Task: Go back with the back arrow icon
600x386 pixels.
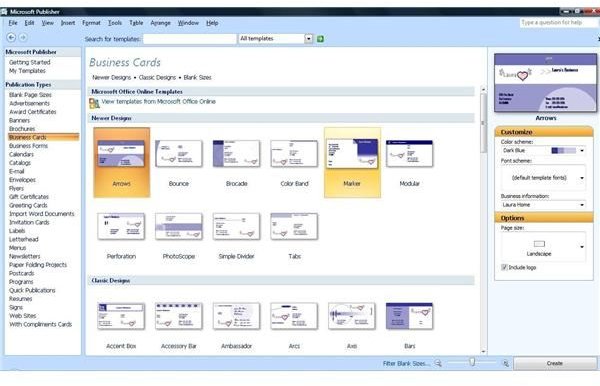Action: click(11, 37)
